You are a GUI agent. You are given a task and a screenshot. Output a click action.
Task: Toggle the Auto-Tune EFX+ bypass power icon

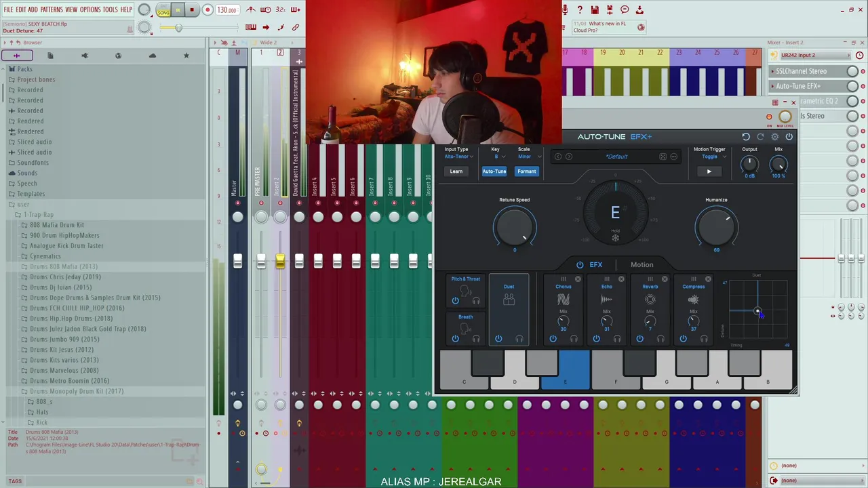point(789,137)
